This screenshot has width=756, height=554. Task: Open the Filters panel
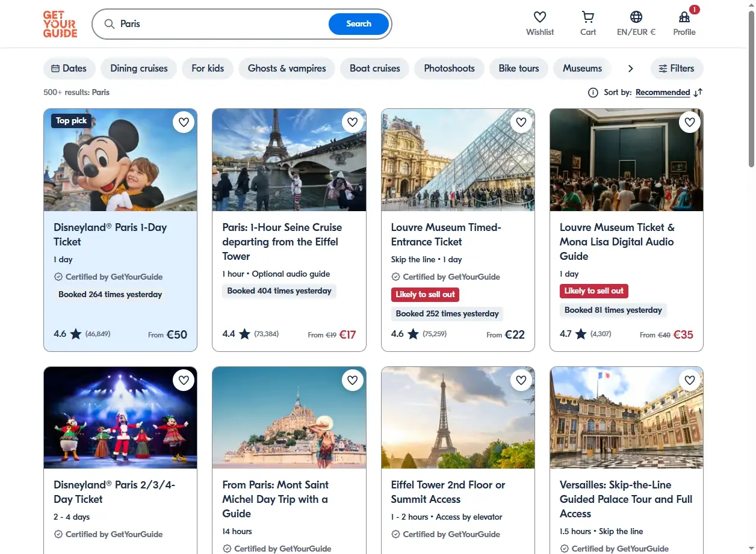(x=677, y=69)
